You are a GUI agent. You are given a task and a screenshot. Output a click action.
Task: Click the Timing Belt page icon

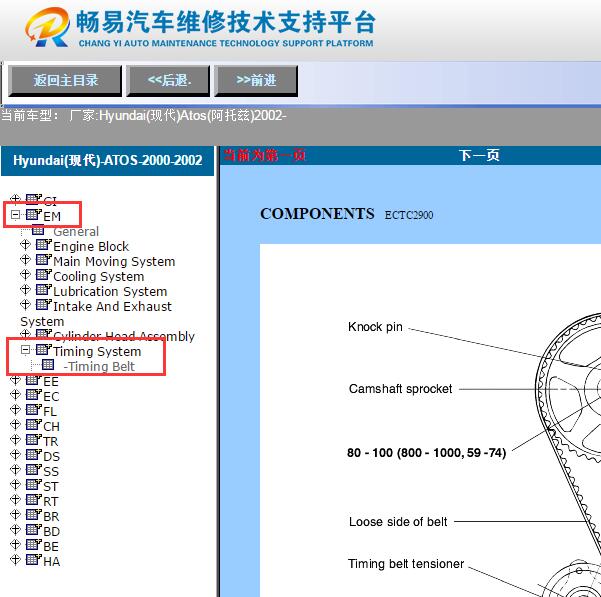click(48, 364)
